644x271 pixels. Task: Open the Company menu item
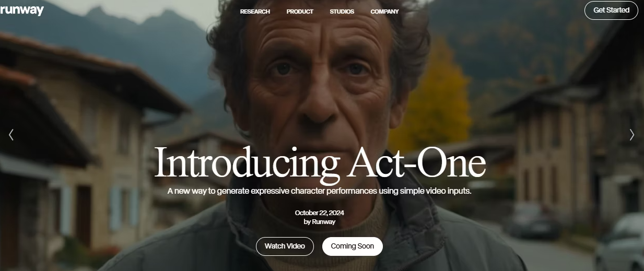point(384,11)
